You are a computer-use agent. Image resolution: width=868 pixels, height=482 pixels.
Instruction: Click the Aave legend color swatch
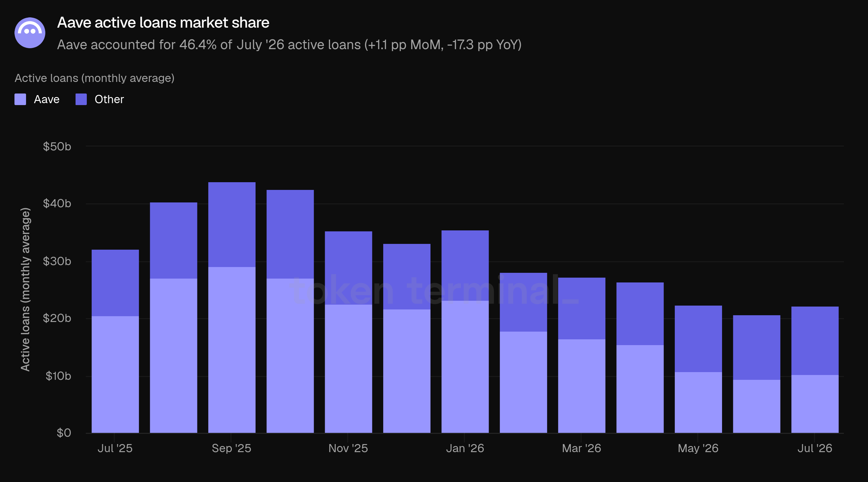point(20,99)
